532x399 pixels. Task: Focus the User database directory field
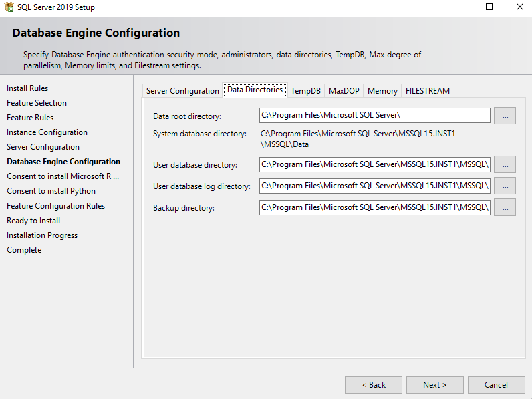[374, 164]
